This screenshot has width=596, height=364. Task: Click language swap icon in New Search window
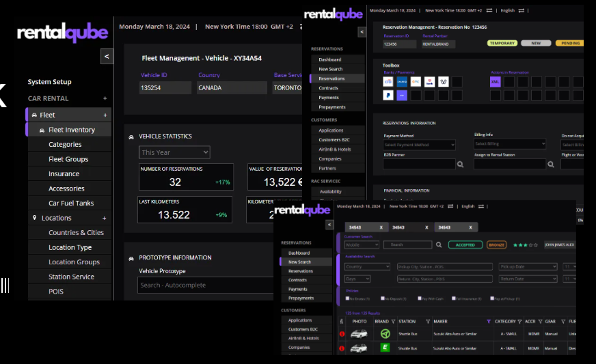[481, 206]
